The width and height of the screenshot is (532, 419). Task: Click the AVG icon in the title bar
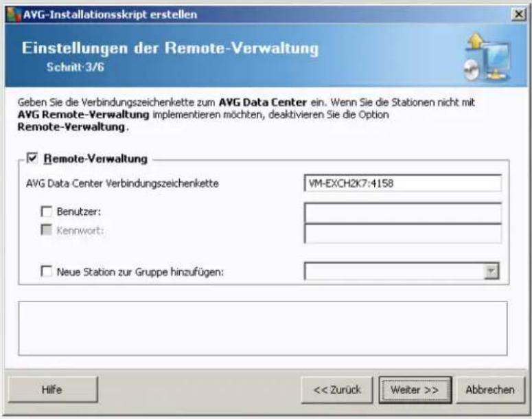pyautogui.click(x=14, y=14)
